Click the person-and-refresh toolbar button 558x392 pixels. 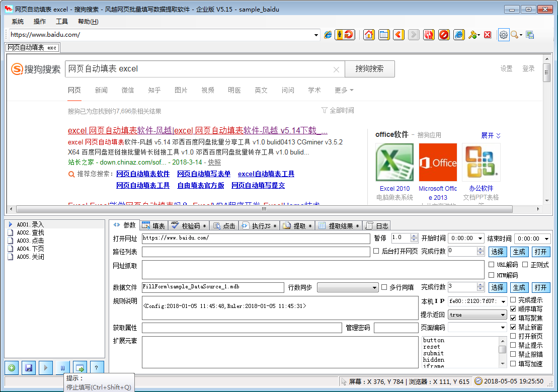pos(345,35)
